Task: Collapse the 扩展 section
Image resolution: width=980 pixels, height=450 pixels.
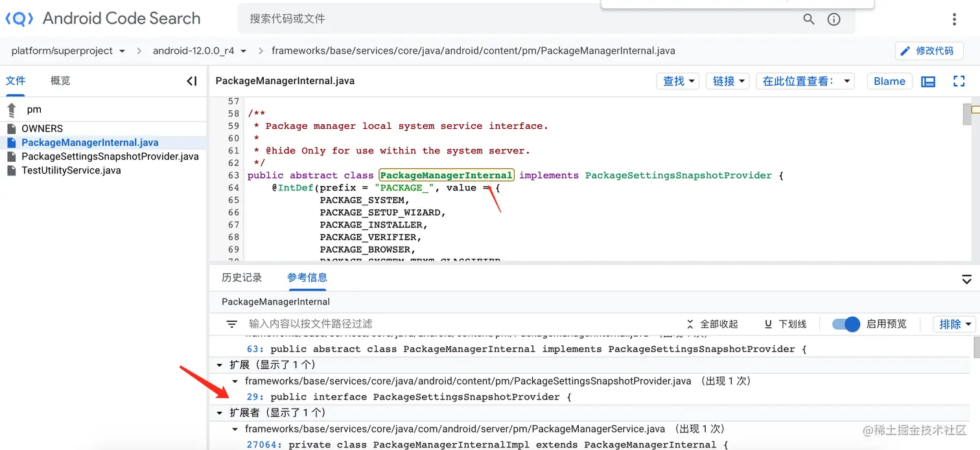Action: 220,365
